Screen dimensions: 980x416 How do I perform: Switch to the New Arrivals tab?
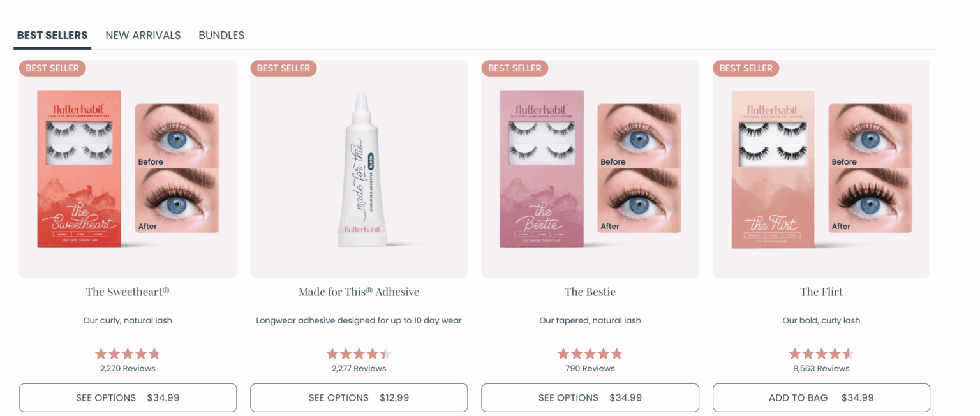(x=143, y=35)
